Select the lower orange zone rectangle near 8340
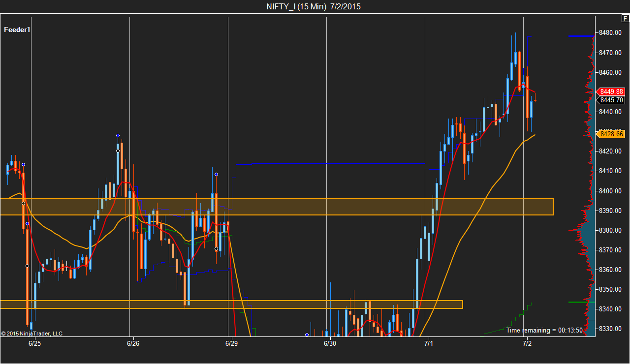 (x=231, y=304)
